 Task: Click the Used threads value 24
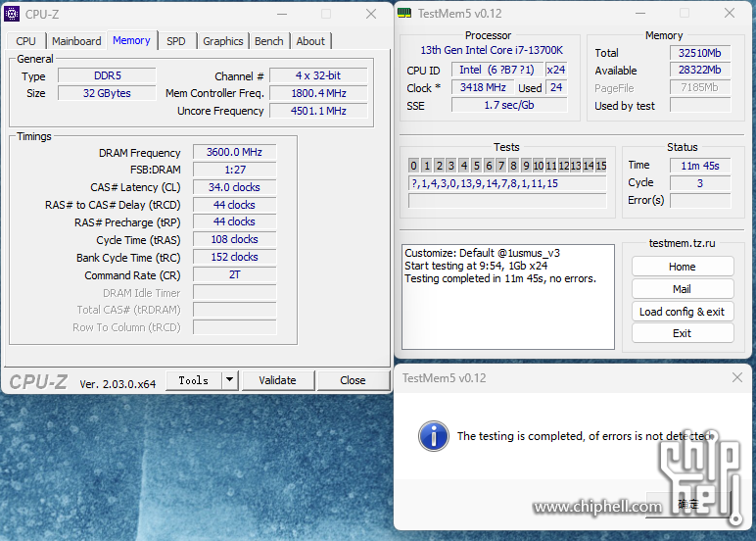coord(556,87)
